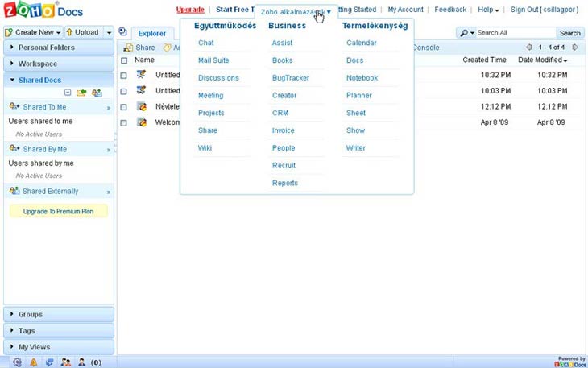This screenshot has width=588, height=368.
Task: Click the magnifier search scope icon
Action: pyautogui.click(x=466, y=33)
